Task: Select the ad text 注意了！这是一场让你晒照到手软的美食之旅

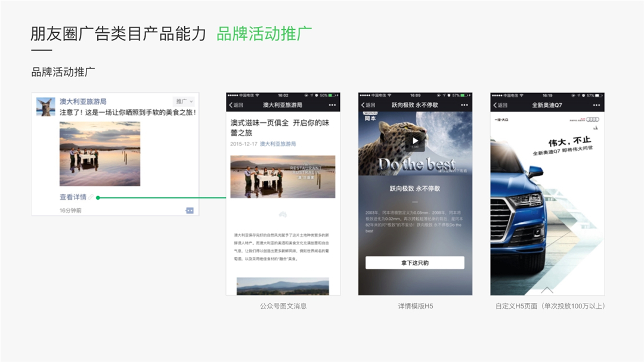Action: pyautogui.click(x=128, y=112)
